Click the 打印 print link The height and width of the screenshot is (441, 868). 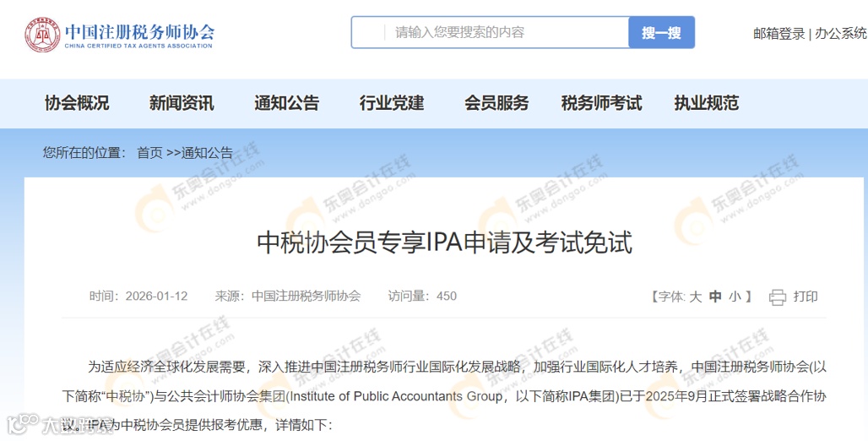tap(806, 297)
